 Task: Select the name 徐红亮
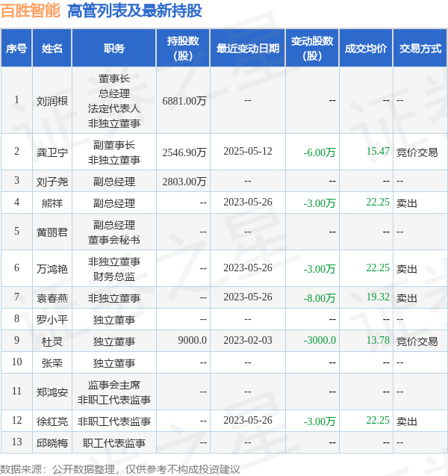click(52, 421)
